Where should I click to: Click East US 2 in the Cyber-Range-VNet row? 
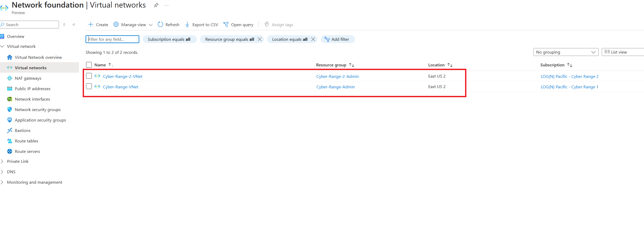tap(437, 86)
